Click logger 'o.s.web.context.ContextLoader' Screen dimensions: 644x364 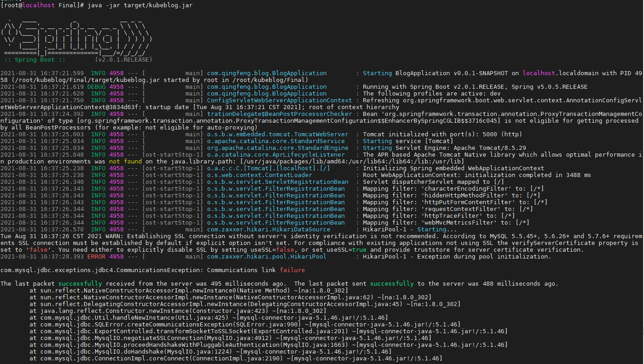point(259,175)
